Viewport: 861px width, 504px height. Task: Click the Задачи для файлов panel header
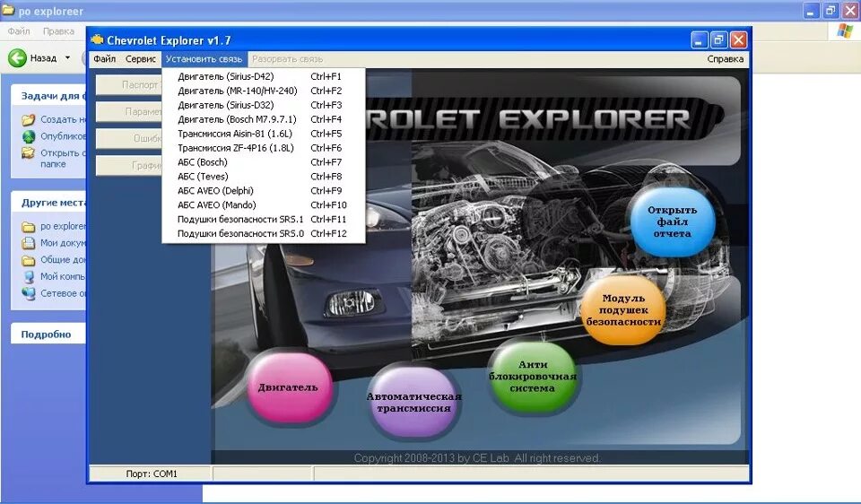pyautogui.click(x=48, y=96)
